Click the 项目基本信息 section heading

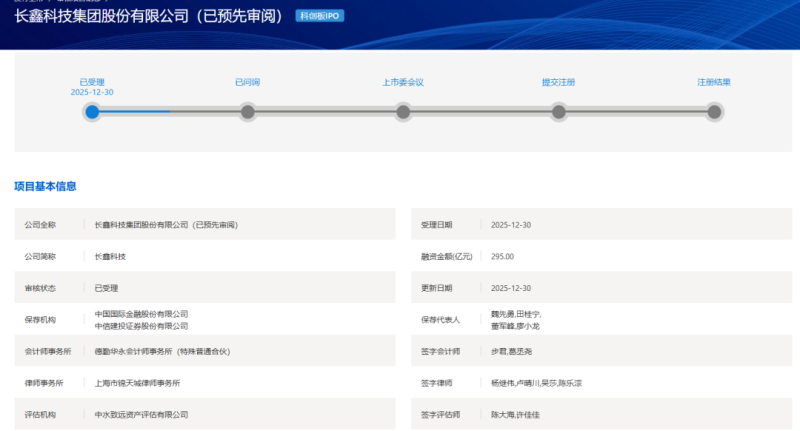point(45,186)
